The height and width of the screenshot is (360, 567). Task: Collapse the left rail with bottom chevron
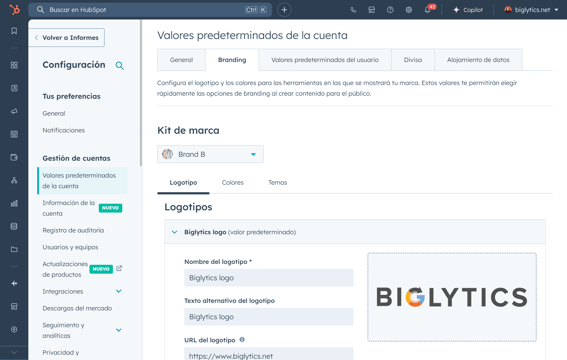pos(14,352)
